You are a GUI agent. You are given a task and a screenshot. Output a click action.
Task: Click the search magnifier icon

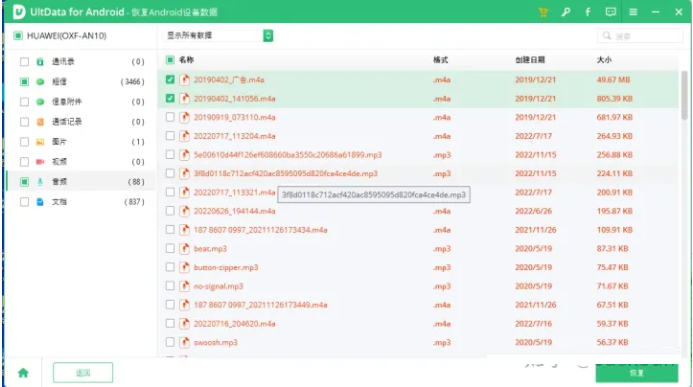[607, 35]
